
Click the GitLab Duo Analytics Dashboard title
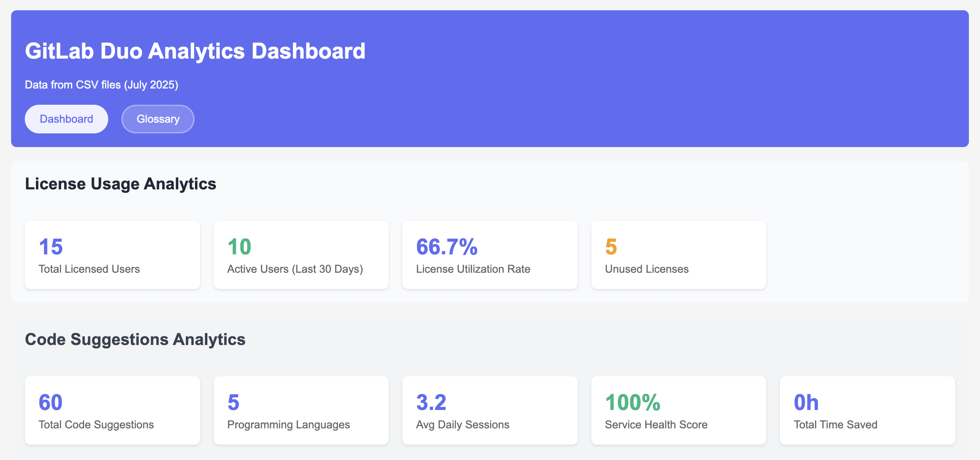[x=195, y=51]
